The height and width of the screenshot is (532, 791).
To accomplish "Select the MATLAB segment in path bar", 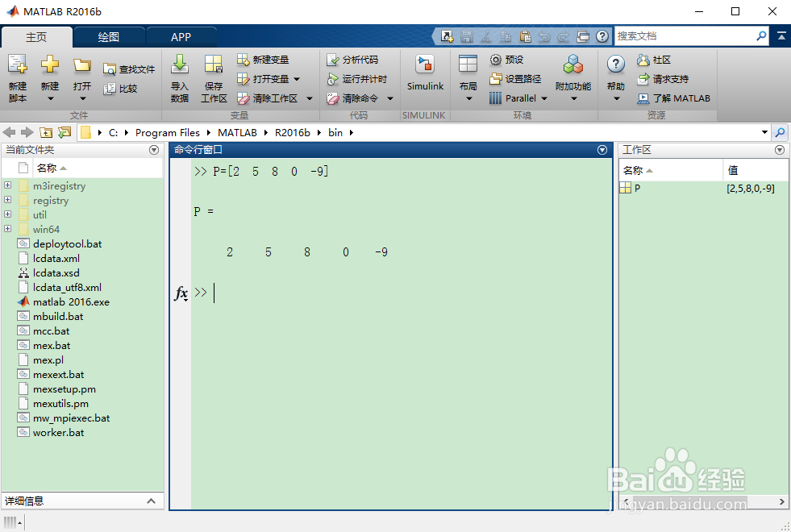I will tap(237, 133).
